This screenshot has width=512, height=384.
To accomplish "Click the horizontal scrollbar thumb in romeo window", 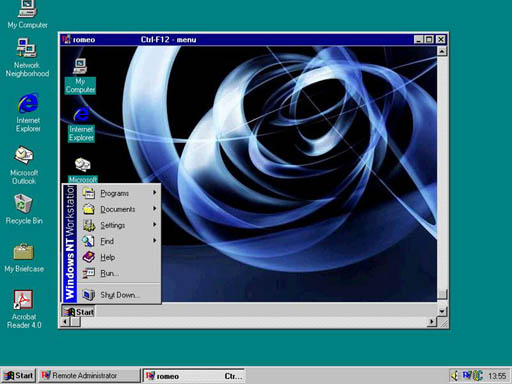I will point(75,322).
